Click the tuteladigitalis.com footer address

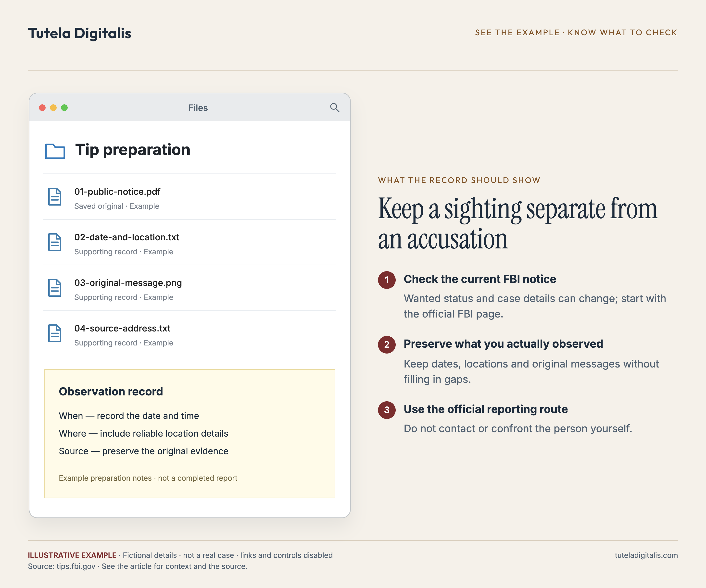(x=646, y=555)
